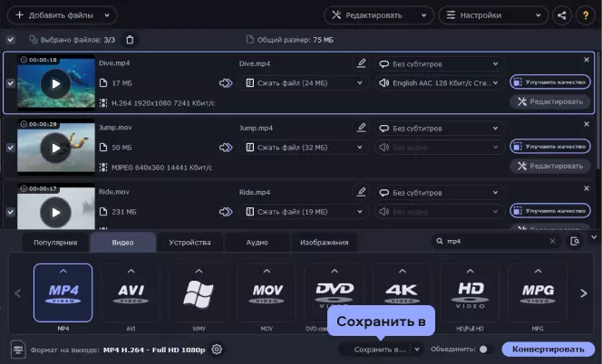
Task: Click Улучшить качество for Jump.mov
Action: pyautogui.click(x=550, y=147)
